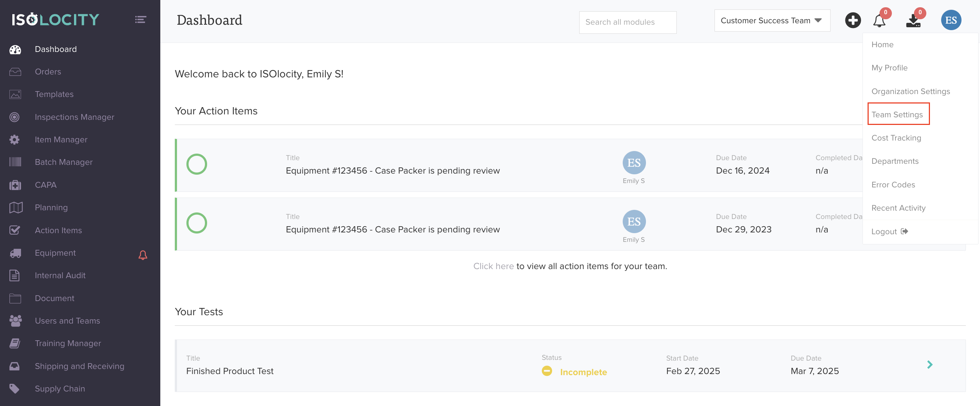
Task: Mark Dec 16, 2024 action item complete
Action: (x=197, y=165)
